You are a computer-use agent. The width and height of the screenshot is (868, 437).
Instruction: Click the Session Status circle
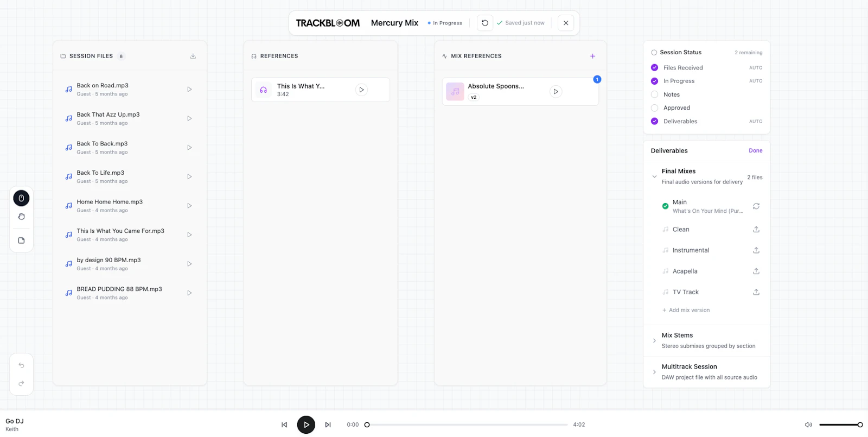pyautogui.click(x=654, y=53)
